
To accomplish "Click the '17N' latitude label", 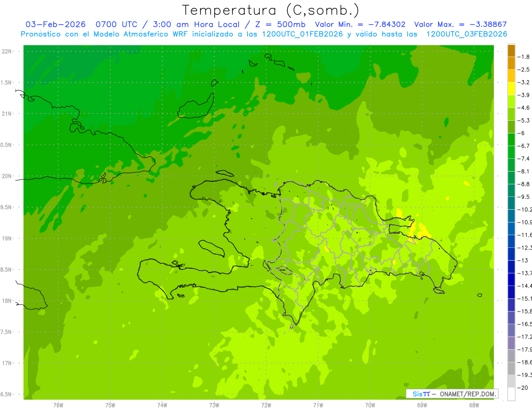I will click(7, 363).
